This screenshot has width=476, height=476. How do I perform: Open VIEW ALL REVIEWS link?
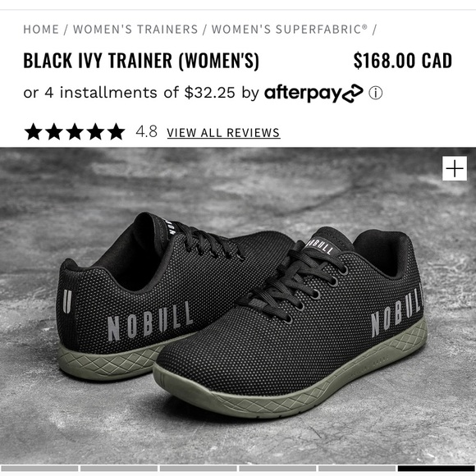[223, 133]
